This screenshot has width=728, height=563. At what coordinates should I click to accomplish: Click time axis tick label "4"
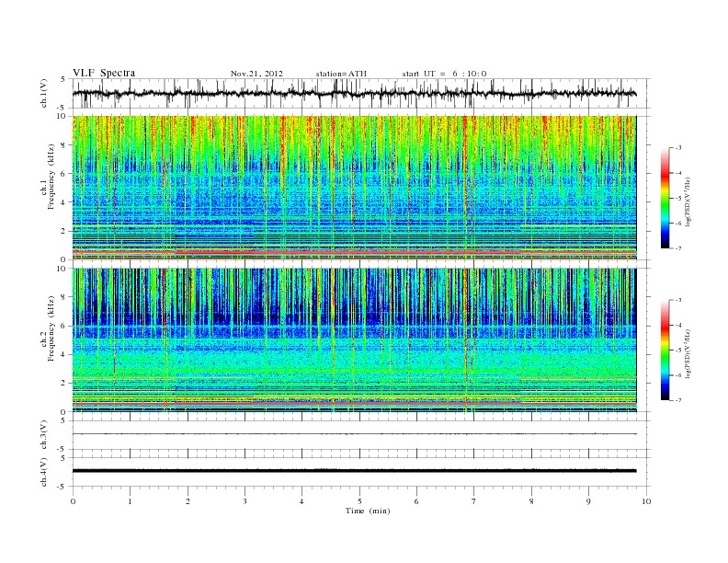pyautogui.click(x=301, y=501)
